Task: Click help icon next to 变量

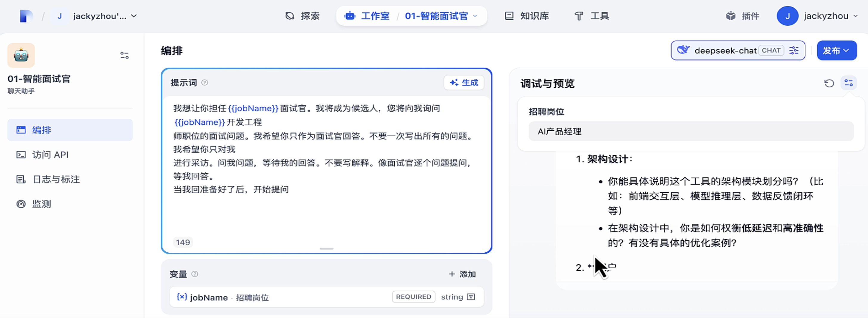Action: (195, 274)
